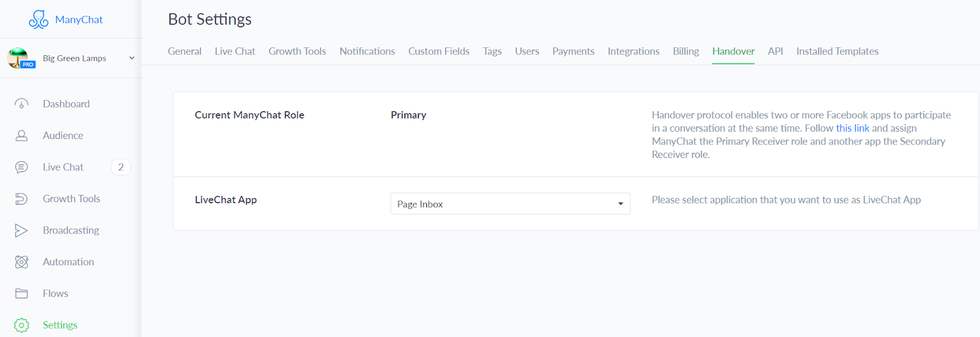This screenshot has width=980, height=337.
Task: Switch to the General tab
Action: point(184,51)
